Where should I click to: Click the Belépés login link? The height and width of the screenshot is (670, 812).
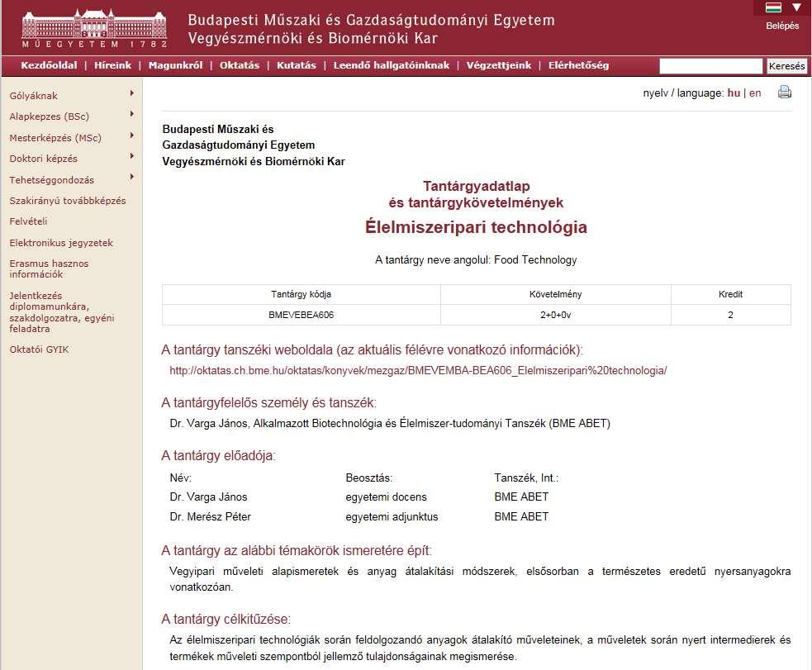point(782,26)
